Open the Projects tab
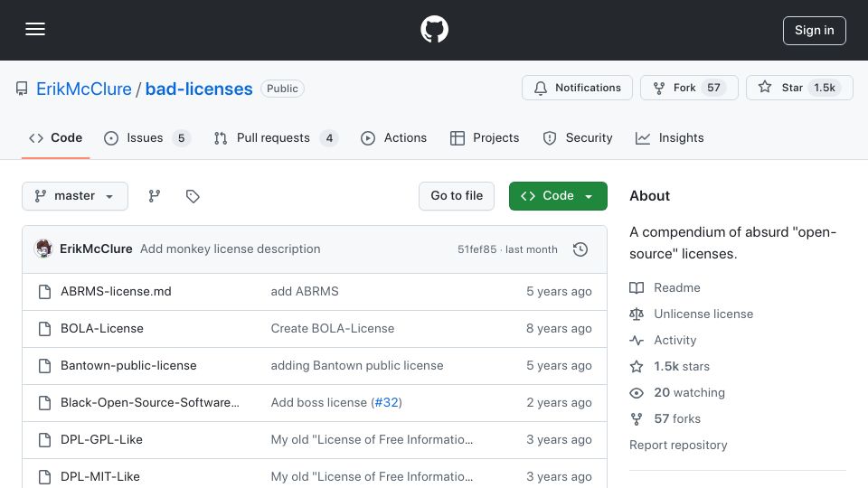The height and width of the screenshot is (488, 868). [x=485, y=137]
